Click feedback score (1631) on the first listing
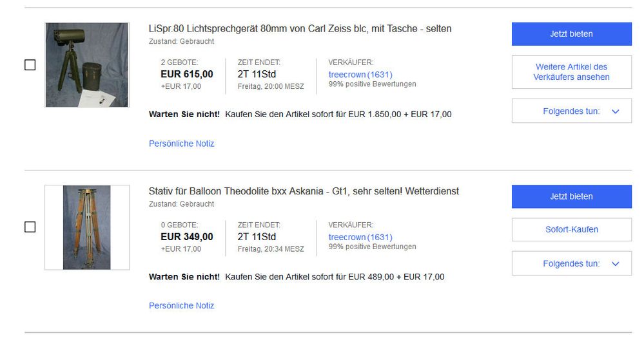Screen dimensions: 644x338 click(x=380, y=75)
